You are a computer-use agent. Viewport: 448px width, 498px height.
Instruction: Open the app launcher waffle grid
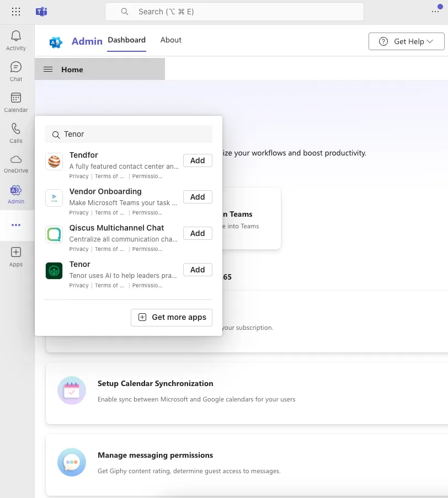(16, 12)
